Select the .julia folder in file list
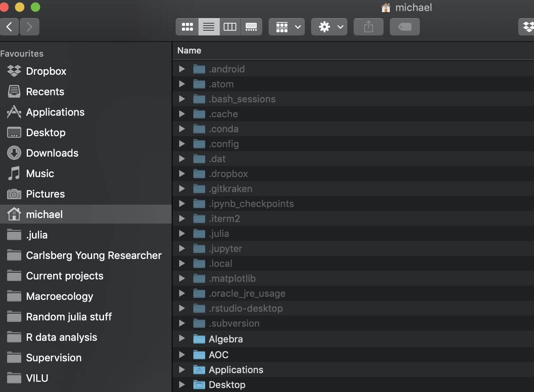The height and width of the screenshot is (392, 534). coord(353,233)
